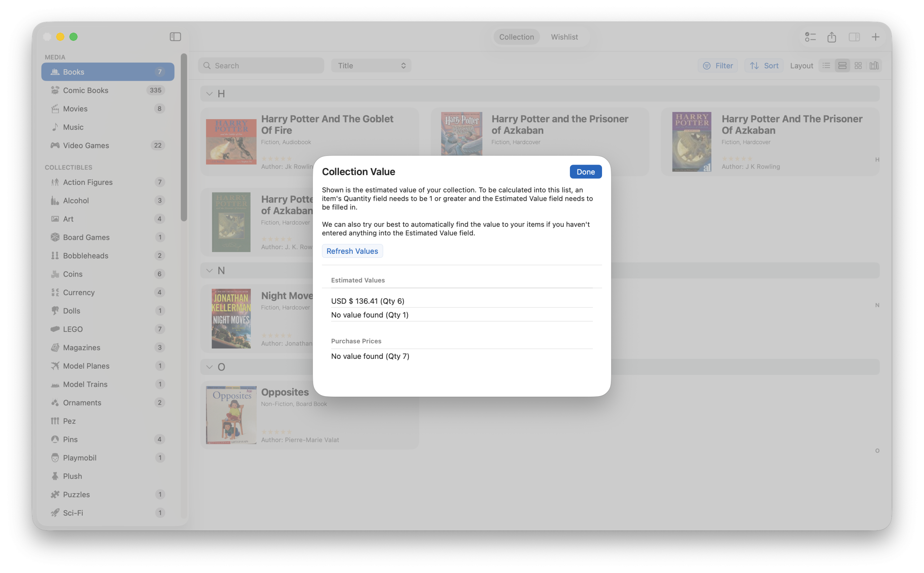Image resolution: width=924 pixels, height=573 pixels.
Task: Switch layout to list view
Action: (x=826, y=65)
